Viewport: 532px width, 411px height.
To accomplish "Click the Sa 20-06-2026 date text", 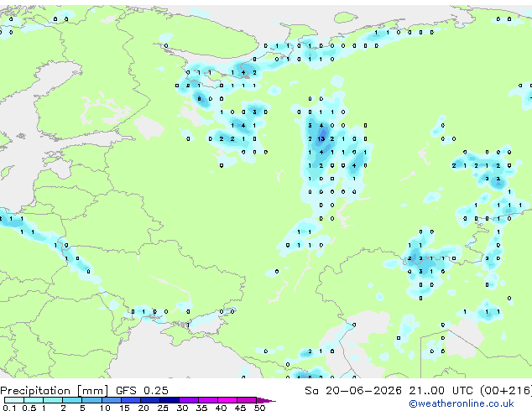I will coord(353,391).
